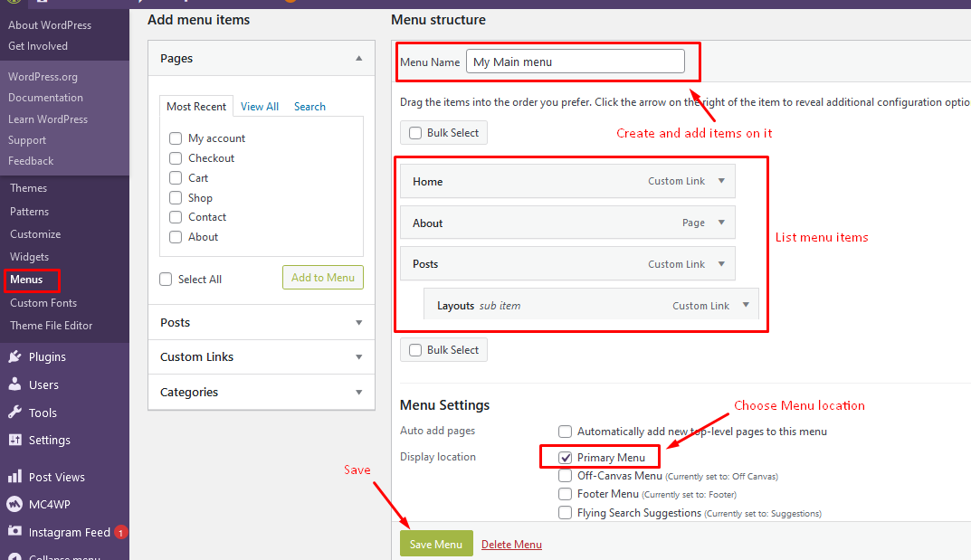Image resolution: width=971 pixels, height=560 pixels.
Task: Open the Documentation link
Action: point(45,98)
